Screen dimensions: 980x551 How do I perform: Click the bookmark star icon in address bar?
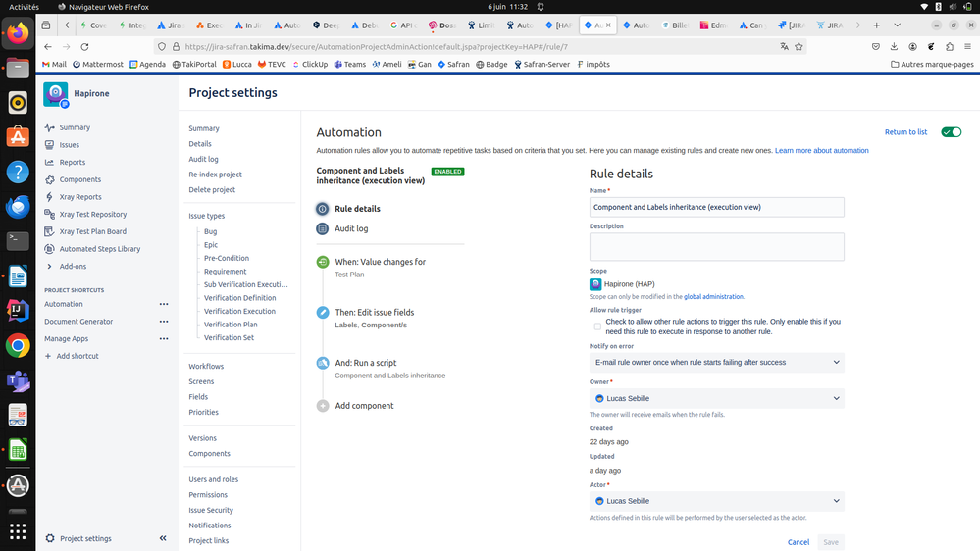pos(799,47)
